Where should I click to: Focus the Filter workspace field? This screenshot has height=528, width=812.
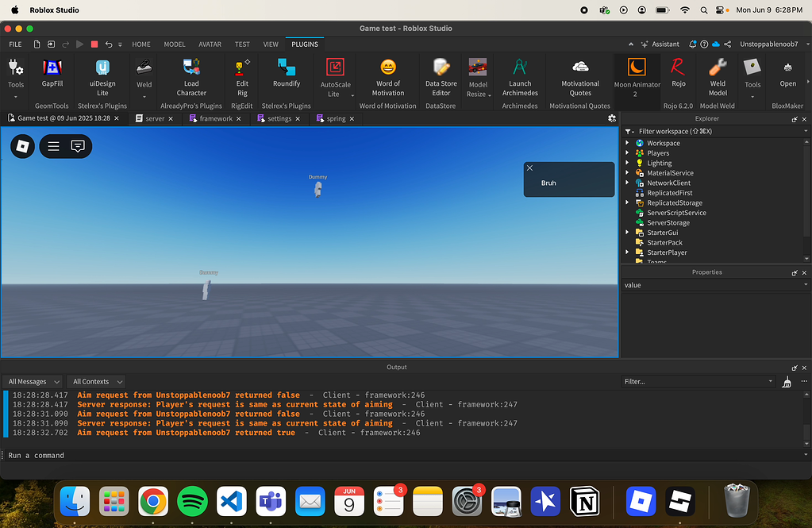pyautogui.click(x=716, y=132)
